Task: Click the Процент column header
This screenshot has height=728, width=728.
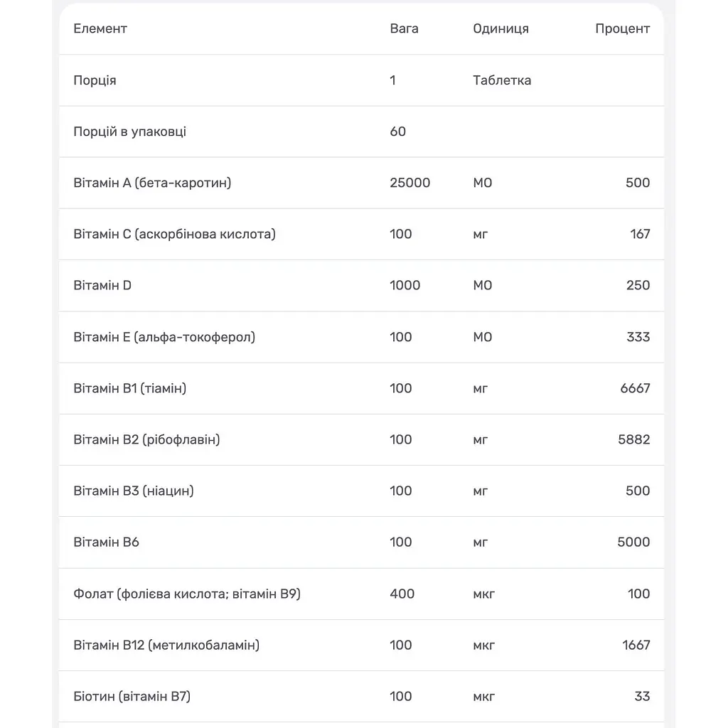Action: tap(622, 28)
